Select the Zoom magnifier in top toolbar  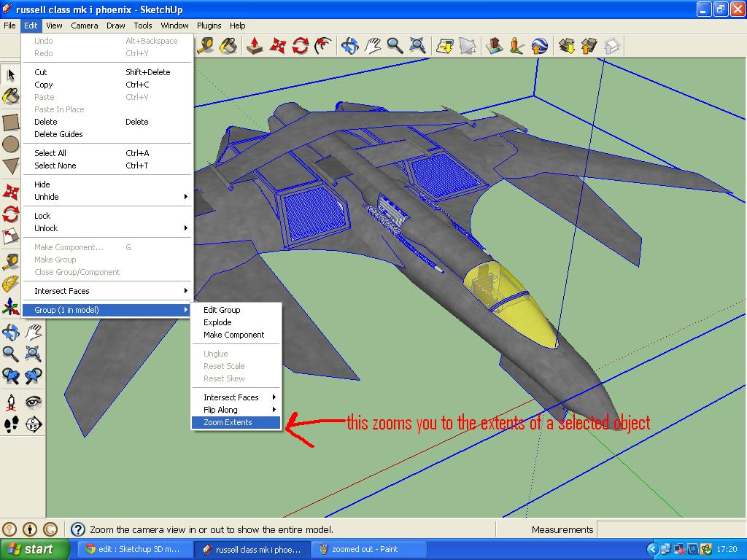(395, 46)
